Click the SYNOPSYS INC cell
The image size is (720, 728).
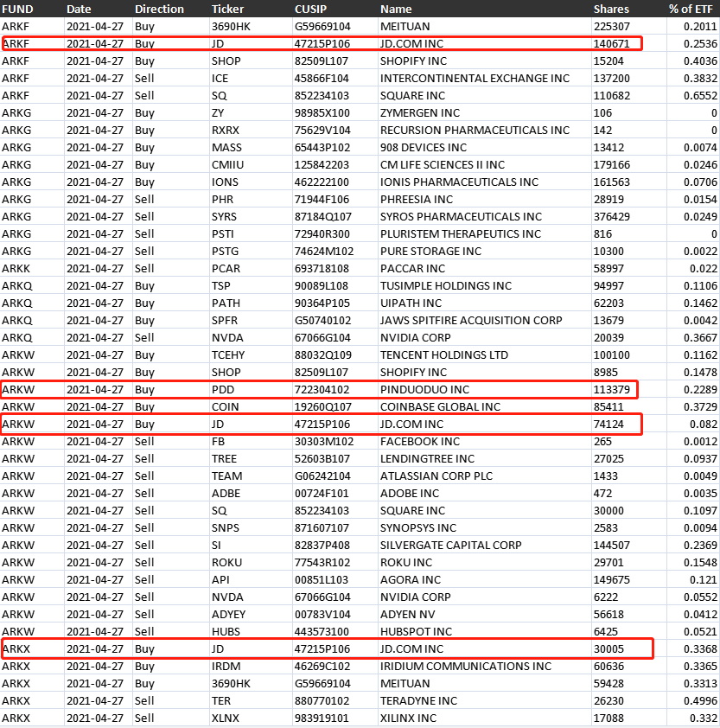click(418, 528)
